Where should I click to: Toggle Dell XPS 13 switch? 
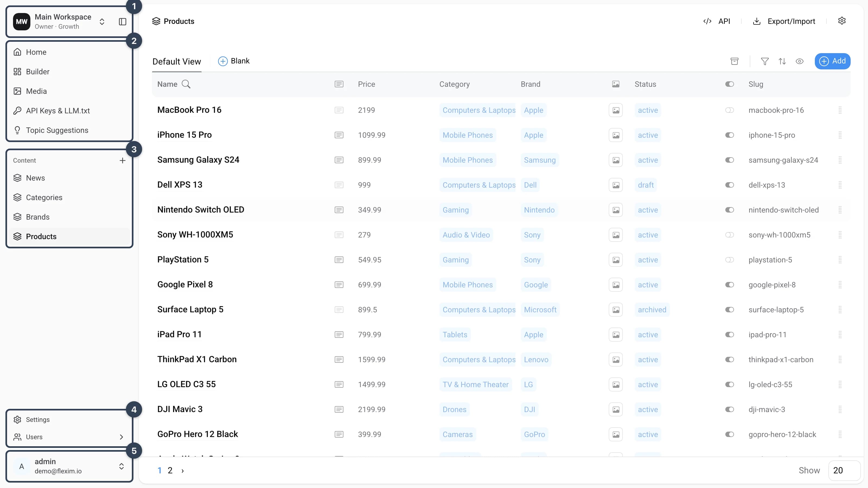pyautogui.click(x=729, y=185)
